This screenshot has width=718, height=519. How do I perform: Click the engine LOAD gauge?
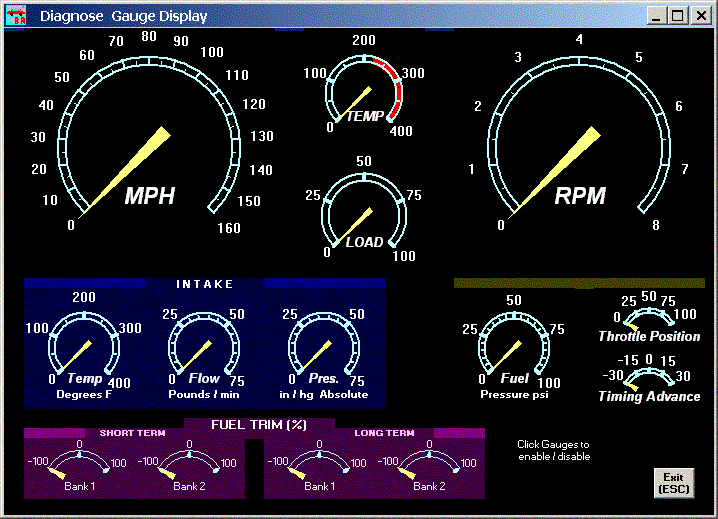[363, 212]
